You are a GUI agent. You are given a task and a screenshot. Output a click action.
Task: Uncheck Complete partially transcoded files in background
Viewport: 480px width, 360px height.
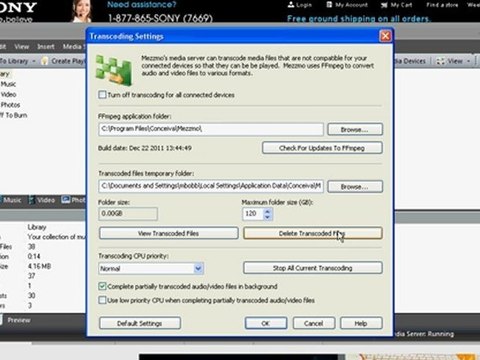coord(102,286)
